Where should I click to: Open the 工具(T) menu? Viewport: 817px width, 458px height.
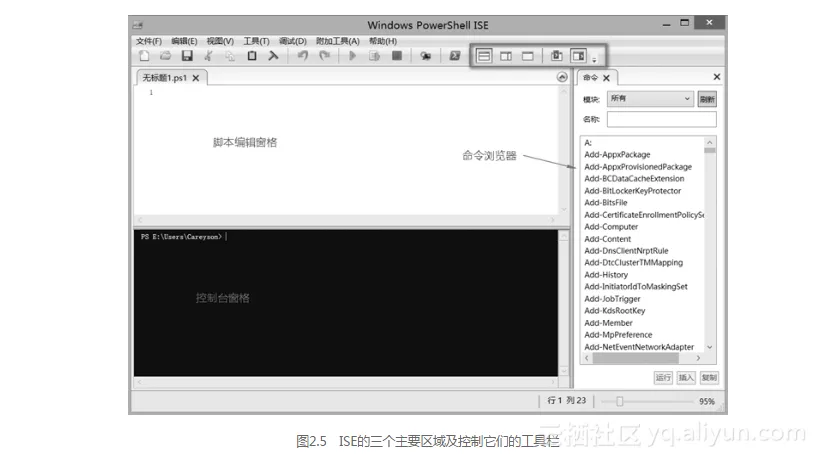pyautogui.click(x=256, y=41)
